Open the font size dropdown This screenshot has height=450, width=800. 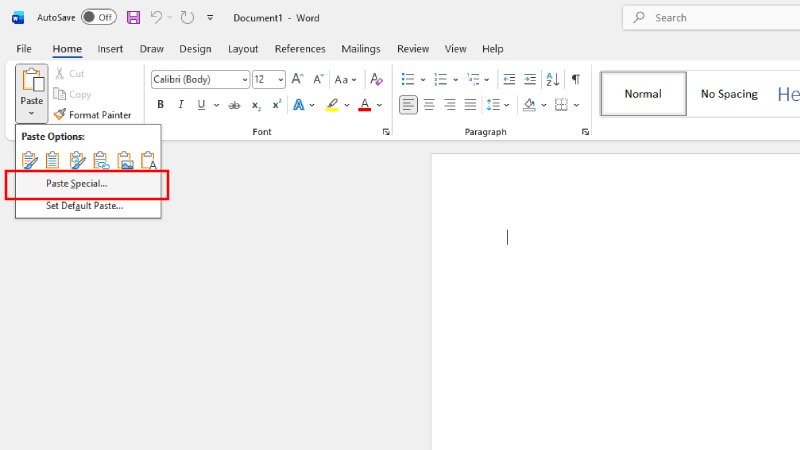pyautogui.click(x=281, y=80)
